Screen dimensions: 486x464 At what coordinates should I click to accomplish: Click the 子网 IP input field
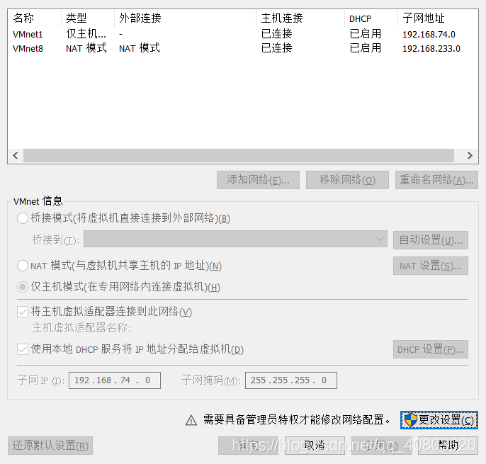pos(115,380)
